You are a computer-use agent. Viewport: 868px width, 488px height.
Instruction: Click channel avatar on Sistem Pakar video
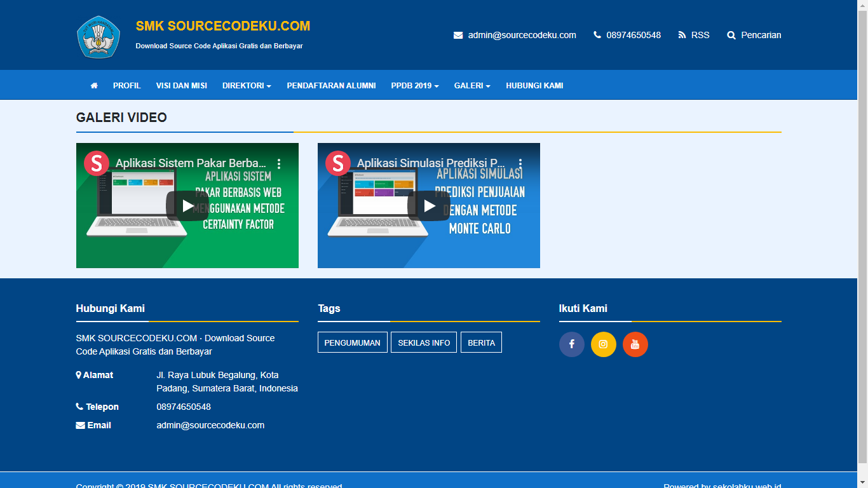click(97, 163)
